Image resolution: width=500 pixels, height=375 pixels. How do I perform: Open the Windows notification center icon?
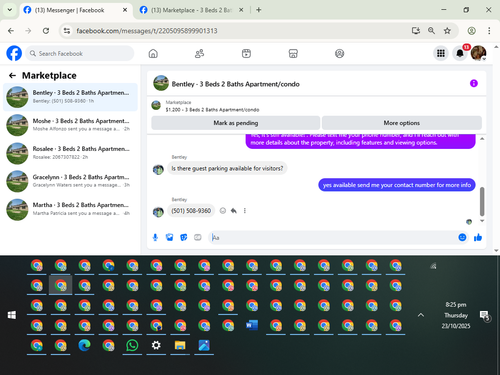coord(485,315)
